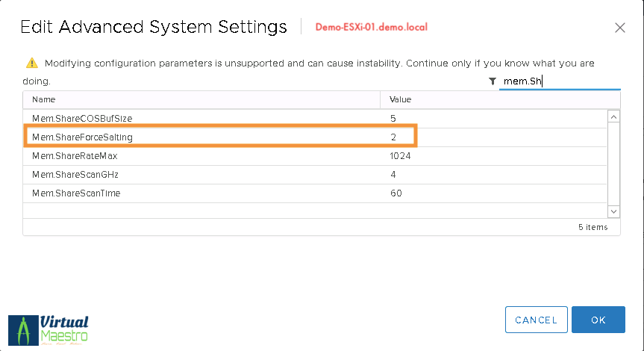
Task: Edit the Mem.ShareScanTime value 60
Action: click(396, 193)
